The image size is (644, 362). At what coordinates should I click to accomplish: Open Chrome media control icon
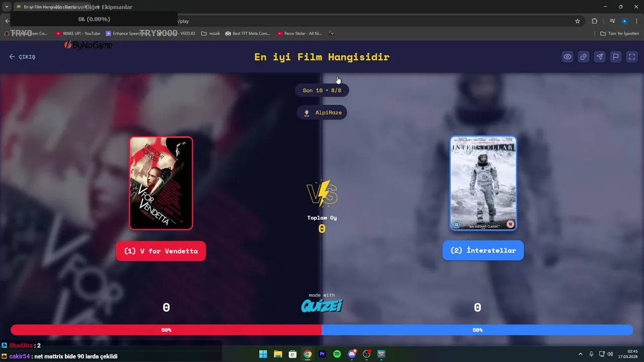(612, 21)
